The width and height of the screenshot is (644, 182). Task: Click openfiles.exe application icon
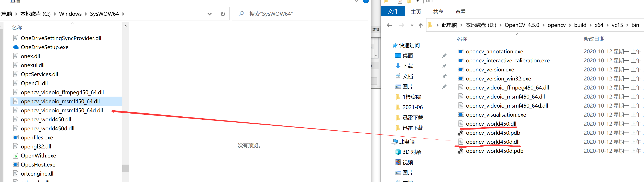click(15, 137)
